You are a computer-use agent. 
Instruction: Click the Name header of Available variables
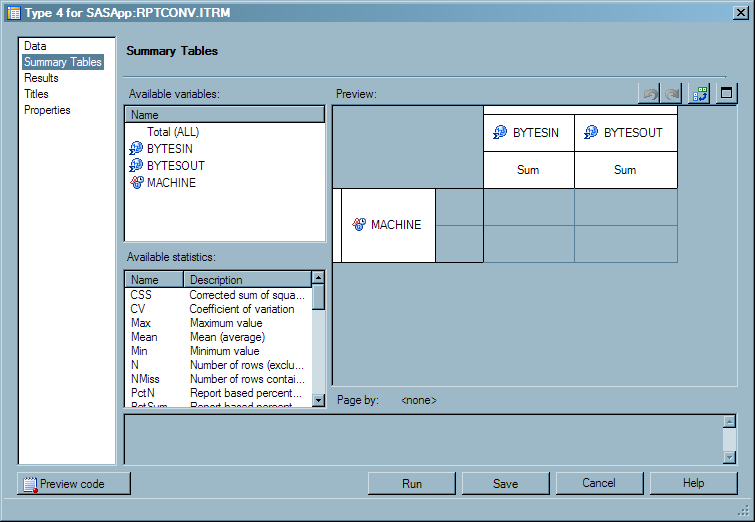point(224,115)
